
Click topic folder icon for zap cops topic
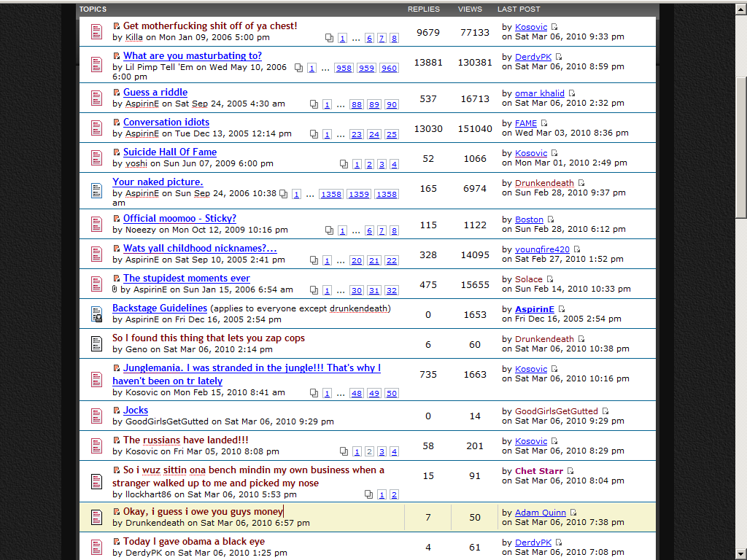pyautogui.click(x=96, y=344)
